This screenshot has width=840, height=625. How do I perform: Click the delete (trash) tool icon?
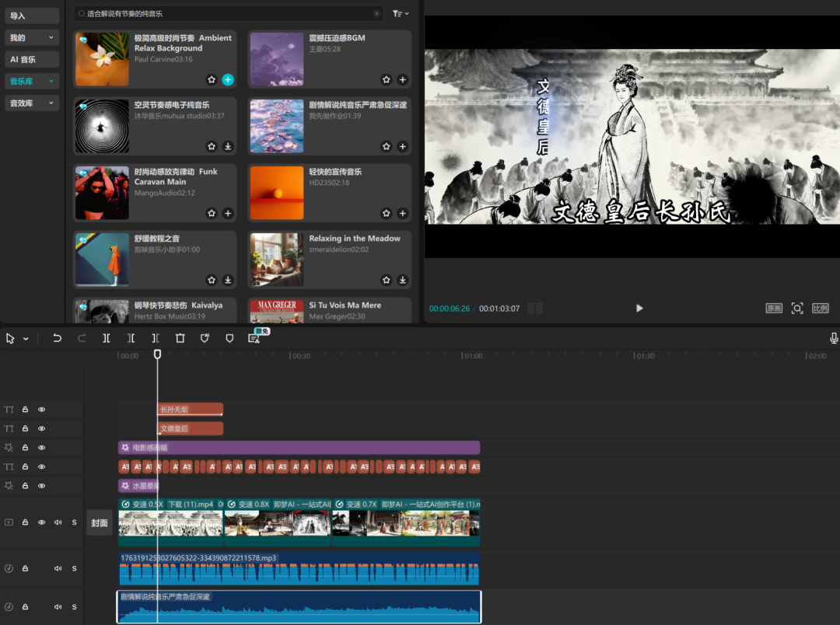click(180, 338)
